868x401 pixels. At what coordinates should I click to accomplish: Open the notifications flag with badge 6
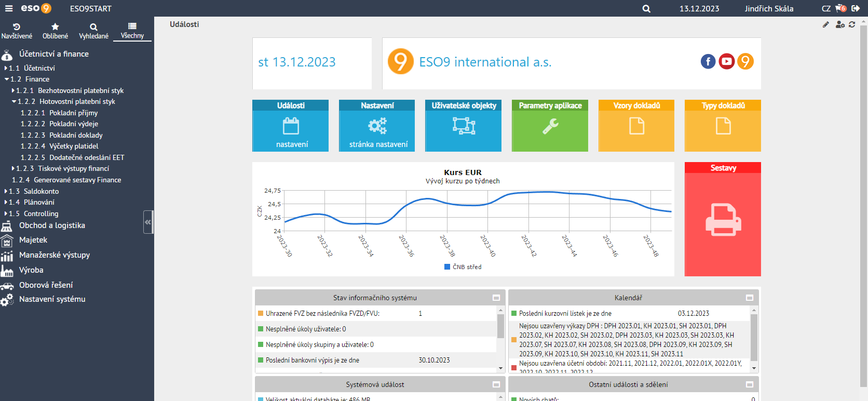click(x=841, y=8)
